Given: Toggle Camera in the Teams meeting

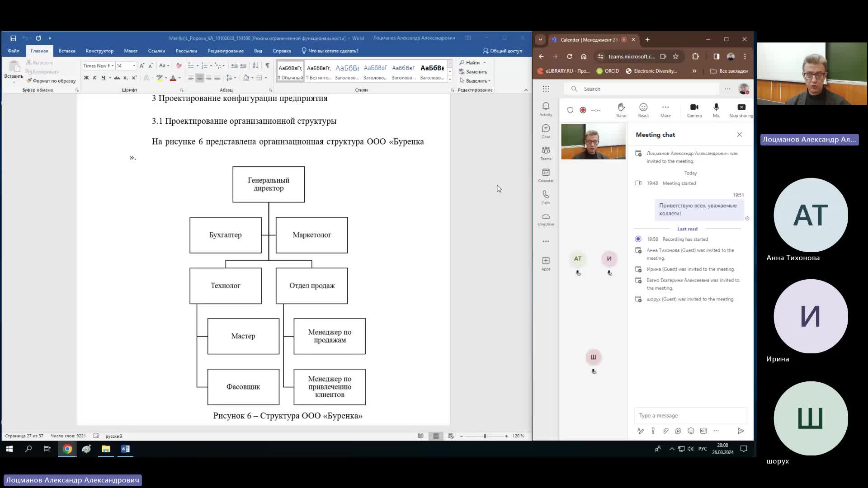Looking at the screenshot, I should 694,110.
